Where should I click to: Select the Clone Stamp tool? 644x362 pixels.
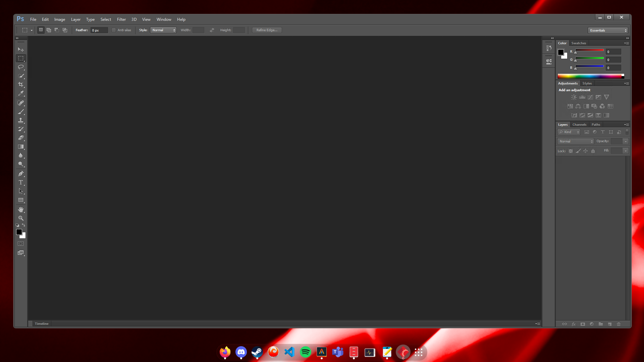21,120
